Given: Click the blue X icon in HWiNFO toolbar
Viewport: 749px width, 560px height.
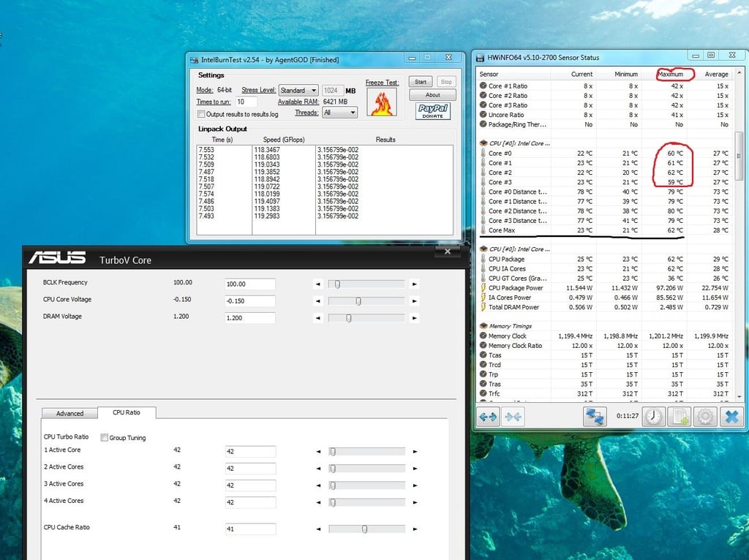Looking at the screenshot, I should 731,416.
